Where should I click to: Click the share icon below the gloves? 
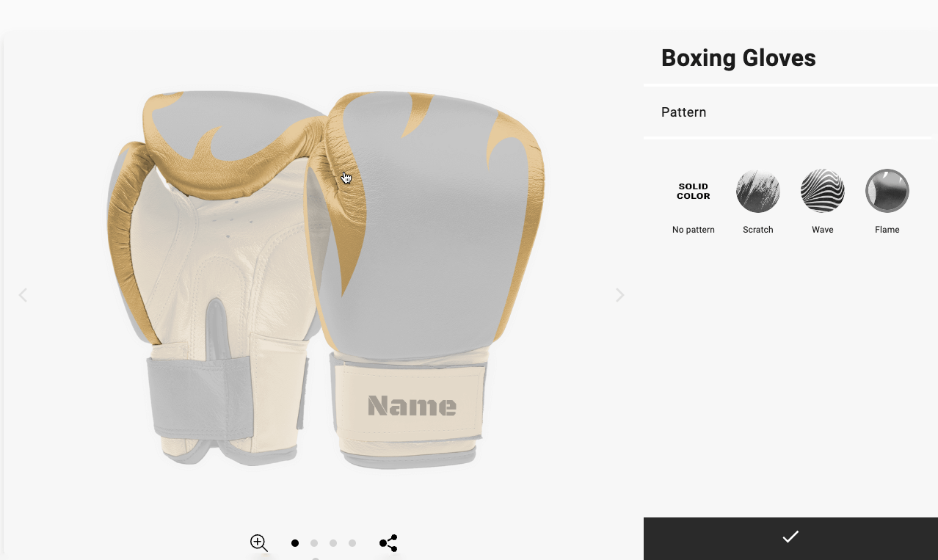[x=388, y=543]
